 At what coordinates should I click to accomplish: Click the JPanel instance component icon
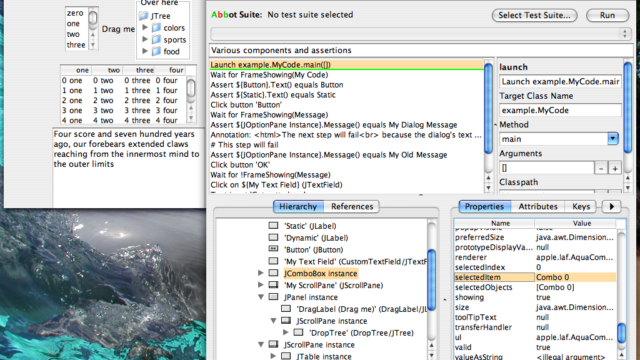click(273, 297)
